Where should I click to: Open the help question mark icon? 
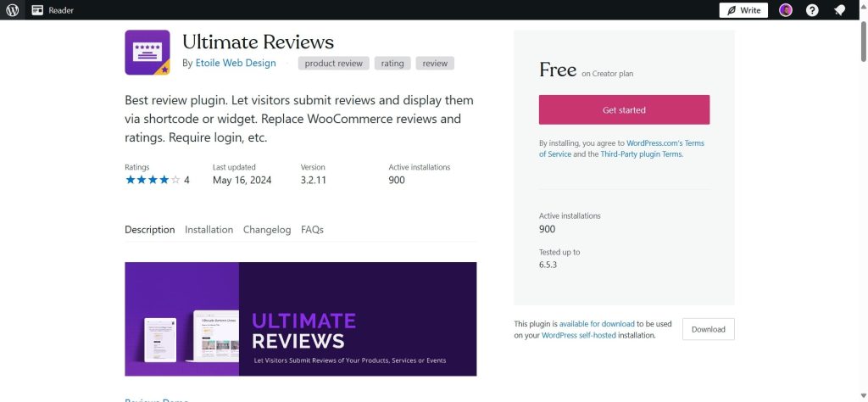(x=812, y=10)
